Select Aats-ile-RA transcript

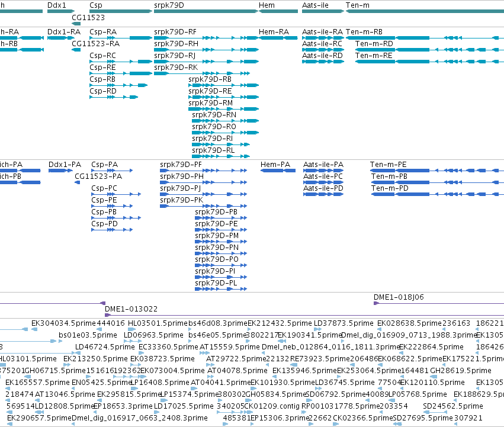pyautogui.click(x=323, y=38)
